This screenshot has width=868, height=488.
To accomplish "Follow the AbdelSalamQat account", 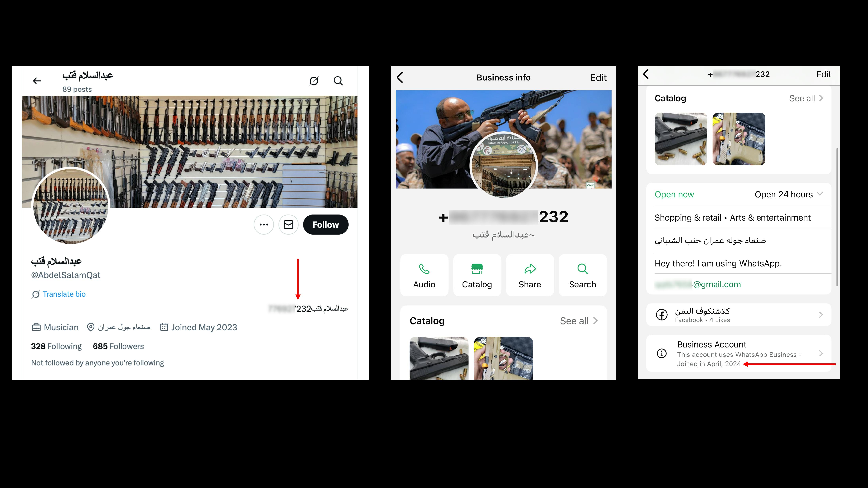I will tap(325, 225).
